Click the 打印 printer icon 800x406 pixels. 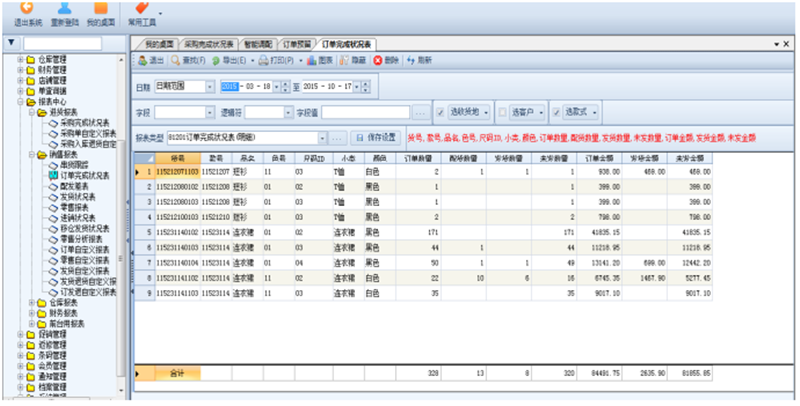click(274, 60)
